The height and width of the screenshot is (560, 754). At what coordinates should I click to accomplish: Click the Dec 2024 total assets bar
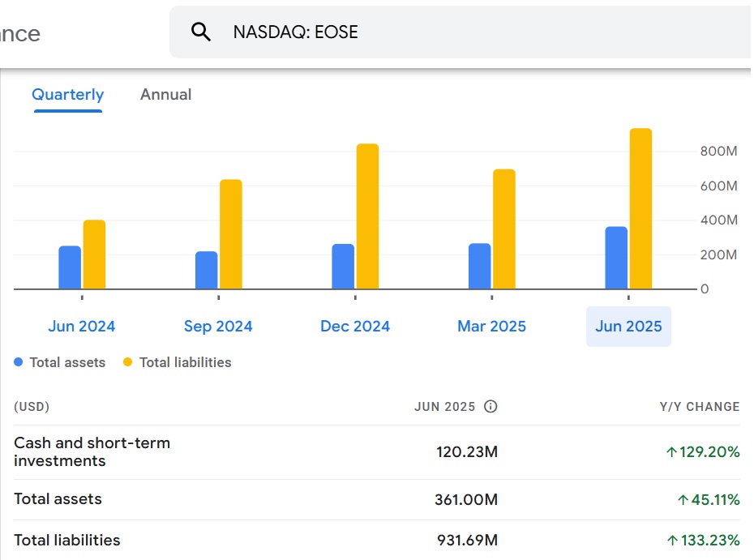(x=343, y=267)
